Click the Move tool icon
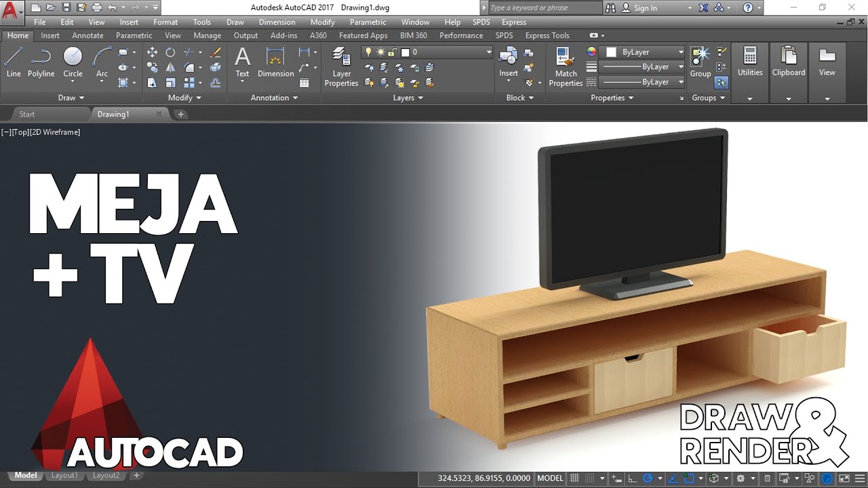Screen dimensions: 868x488 pyautogui.click(x=152, y=52)
